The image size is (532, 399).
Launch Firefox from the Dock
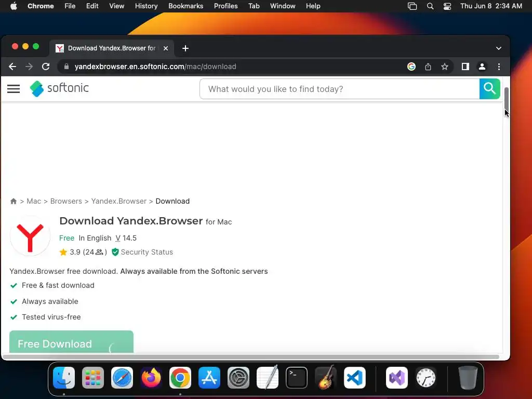click(151, 378)
